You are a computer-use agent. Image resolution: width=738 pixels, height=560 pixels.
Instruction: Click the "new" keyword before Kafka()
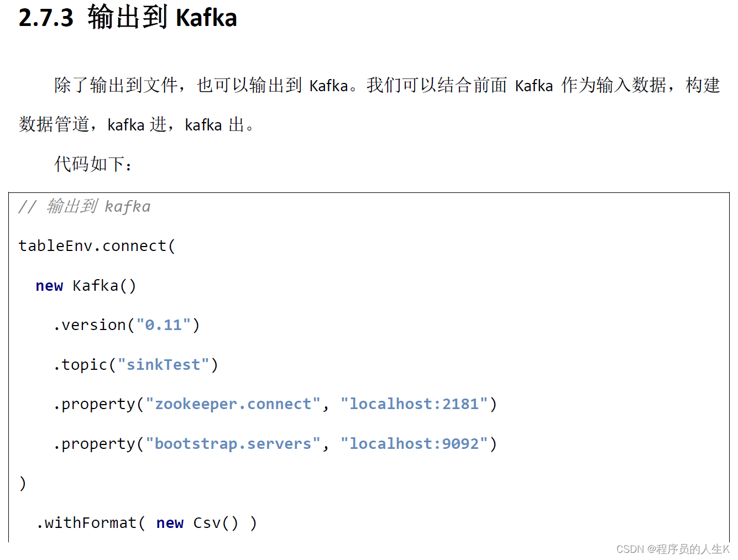click(49, 286)
